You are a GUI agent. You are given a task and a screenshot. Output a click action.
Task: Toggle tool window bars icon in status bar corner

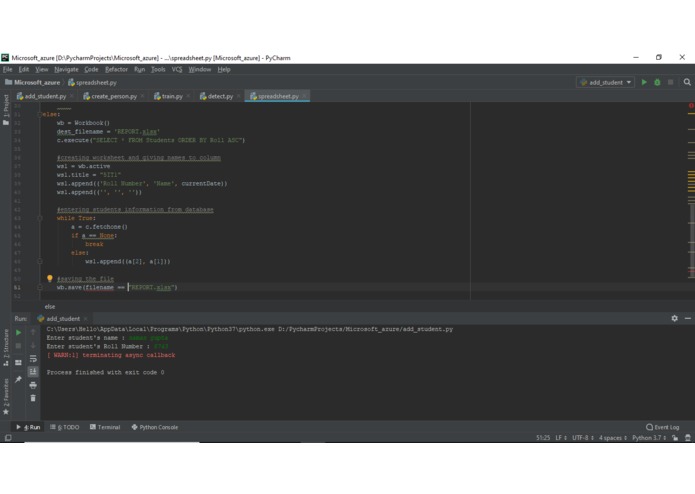8,438
